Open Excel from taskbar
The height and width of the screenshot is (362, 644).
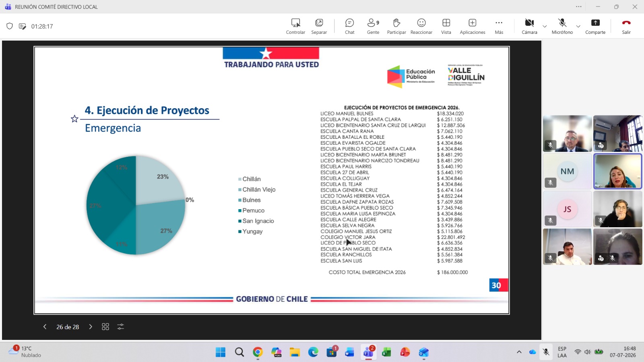click(386, 352)
